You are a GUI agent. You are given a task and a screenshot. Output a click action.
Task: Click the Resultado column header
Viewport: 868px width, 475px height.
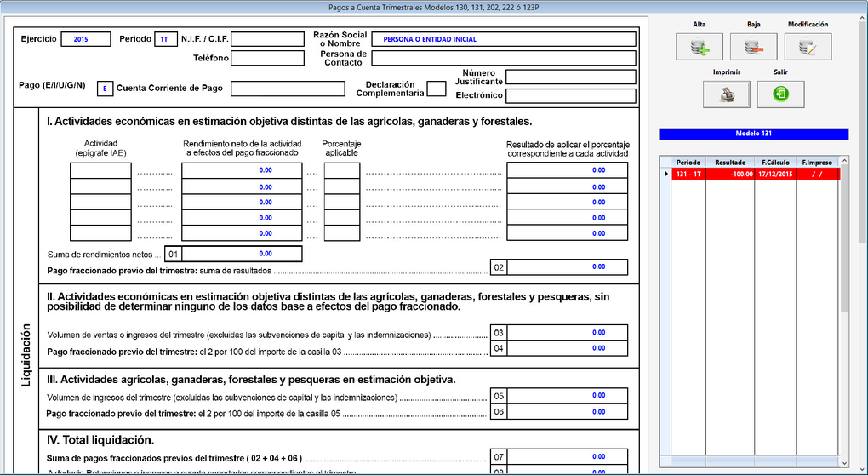tap(730, 163)
